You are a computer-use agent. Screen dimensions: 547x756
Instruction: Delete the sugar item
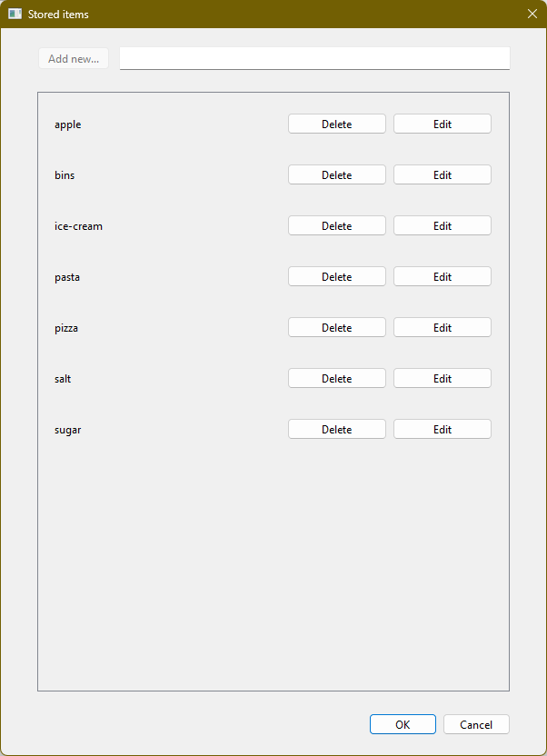336,429
